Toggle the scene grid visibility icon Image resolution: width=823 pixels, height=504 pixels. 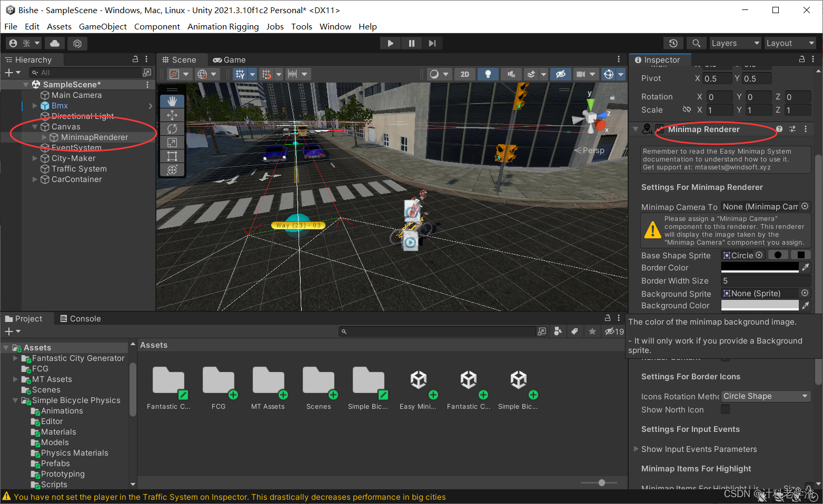240,74
